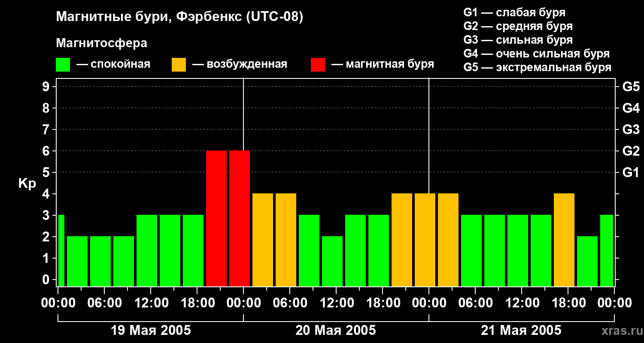Click the '20 Мая 2005' date label

pyautogui.click(x=336, y=330)
